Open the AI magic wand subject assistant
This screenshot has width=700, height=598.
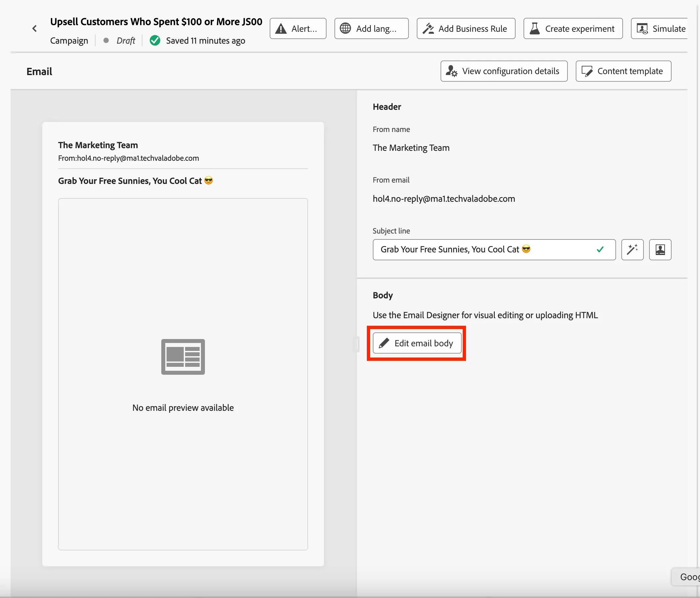pos(633,249)
